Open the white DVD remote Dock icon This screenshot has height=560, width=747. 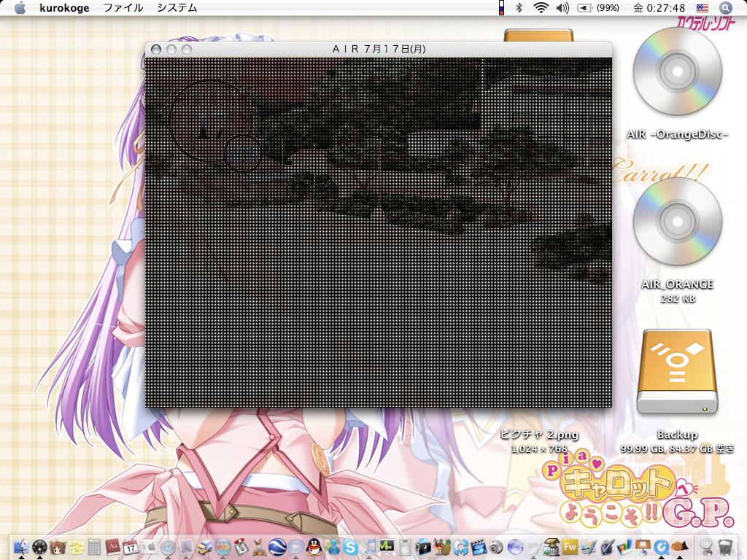405,547
